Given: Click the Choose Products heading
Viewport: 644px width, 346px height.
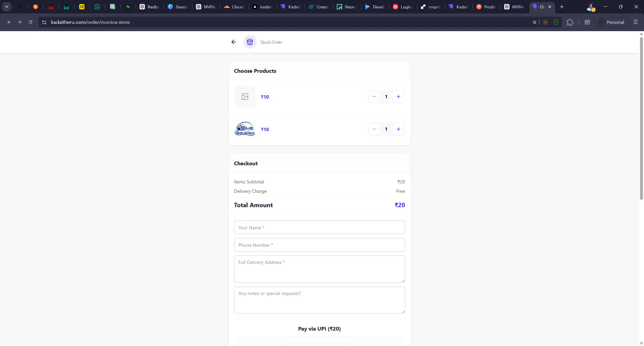Looking at the screenshot, I should tap(255, 71).
